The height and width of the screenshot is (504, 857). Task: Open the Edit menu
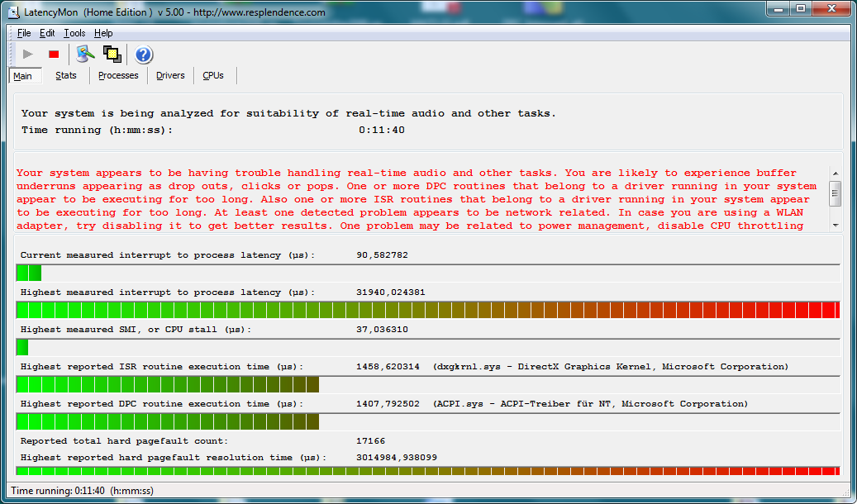coord(47,33)
